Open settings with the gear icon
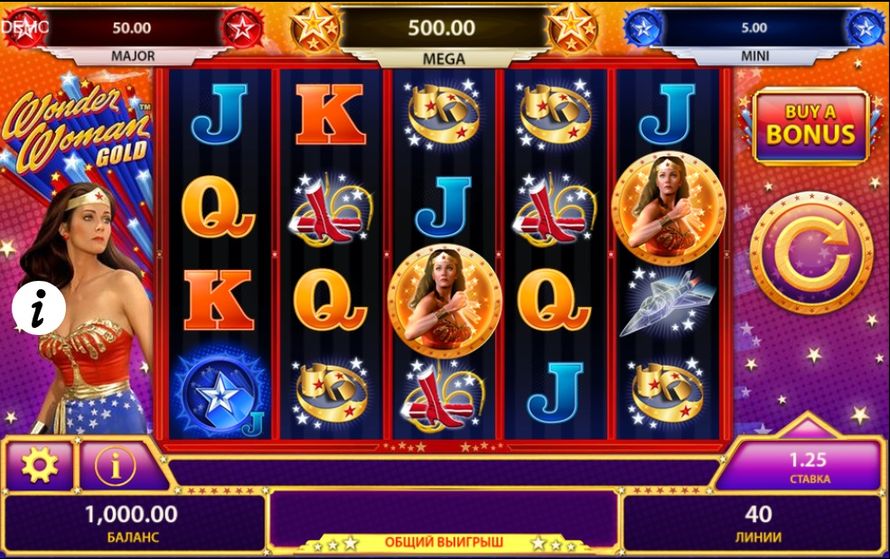This screenshot has width=890, height=559. [39, 465]
